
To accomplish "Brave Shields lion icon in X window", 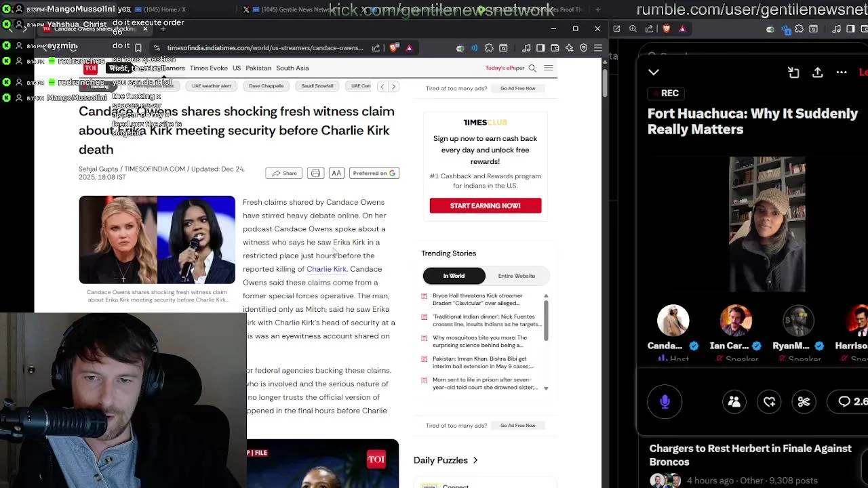I will 667,28.
